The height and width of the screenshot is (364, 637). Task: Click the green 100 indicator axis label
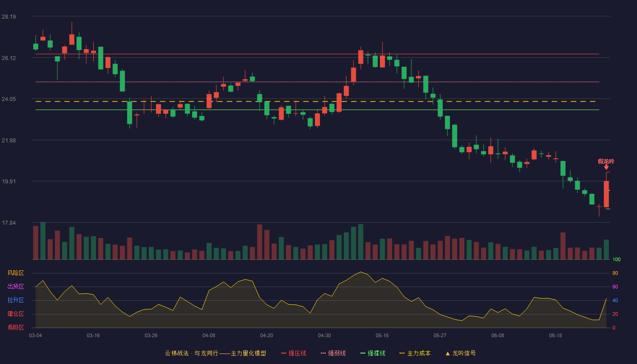(x=617, y=260)
